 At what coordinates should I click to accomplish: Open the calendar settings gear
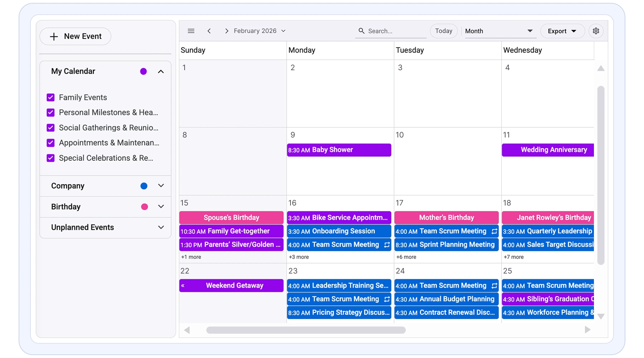pos(596,31)
